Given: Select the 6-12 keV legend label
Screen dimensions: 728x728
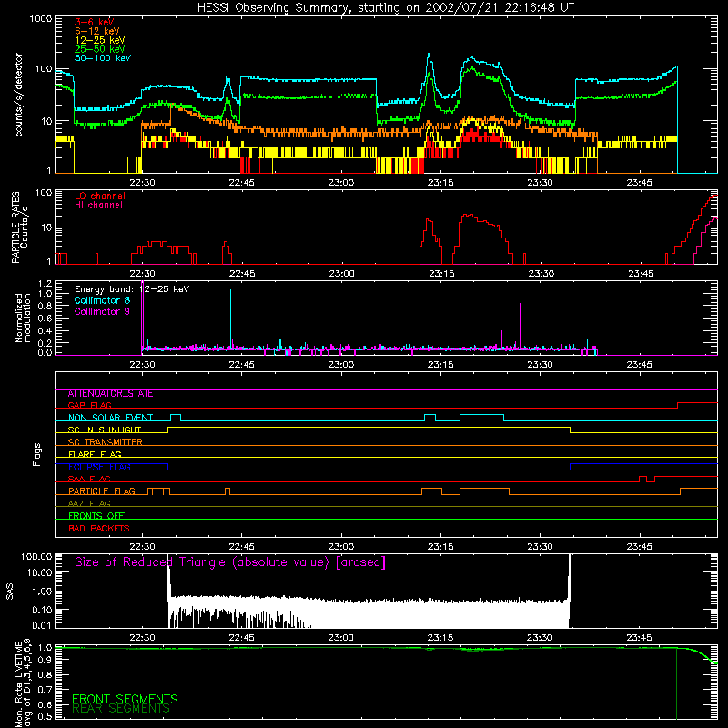Looking at the screenshot, I should point(97,31).
